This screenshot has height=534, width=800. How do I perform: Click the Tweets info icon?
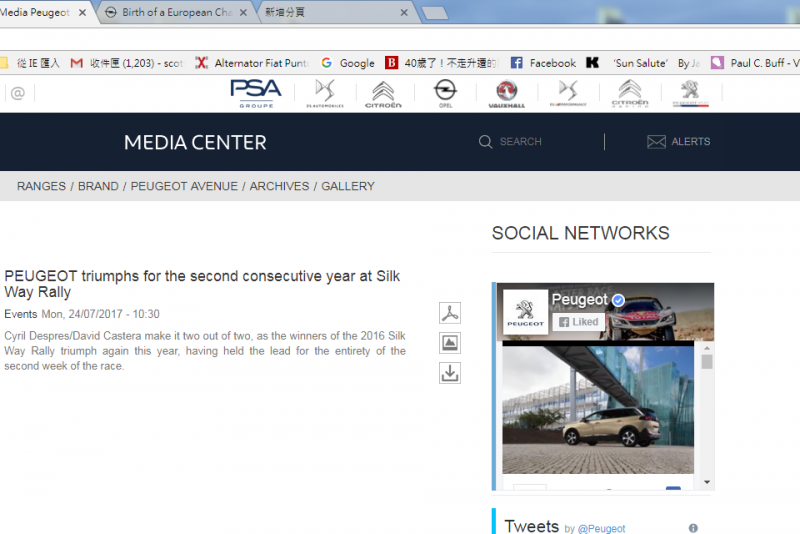pyautogui.click(x=693, y=528)
